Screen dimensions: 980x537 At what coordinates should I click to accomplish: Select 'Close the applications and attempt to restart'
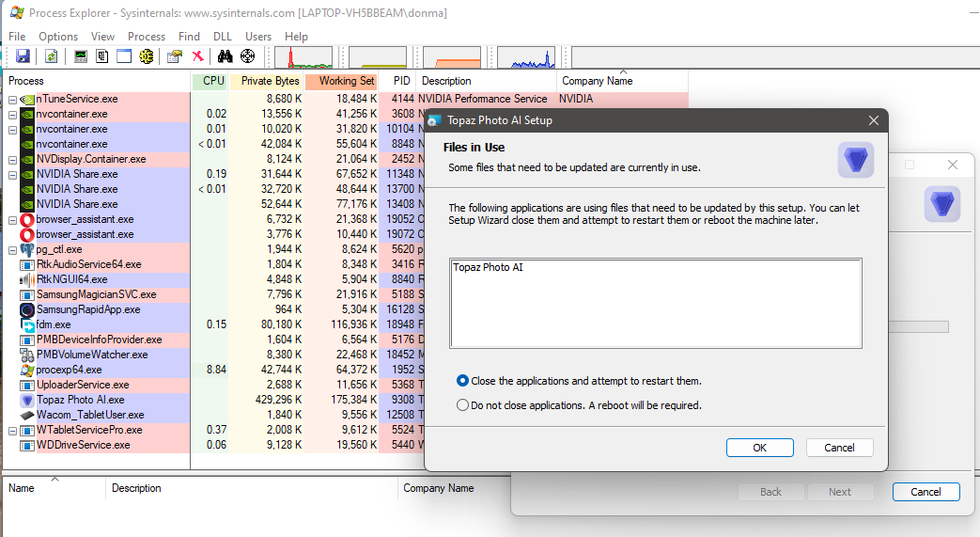[x=462, y=381]
